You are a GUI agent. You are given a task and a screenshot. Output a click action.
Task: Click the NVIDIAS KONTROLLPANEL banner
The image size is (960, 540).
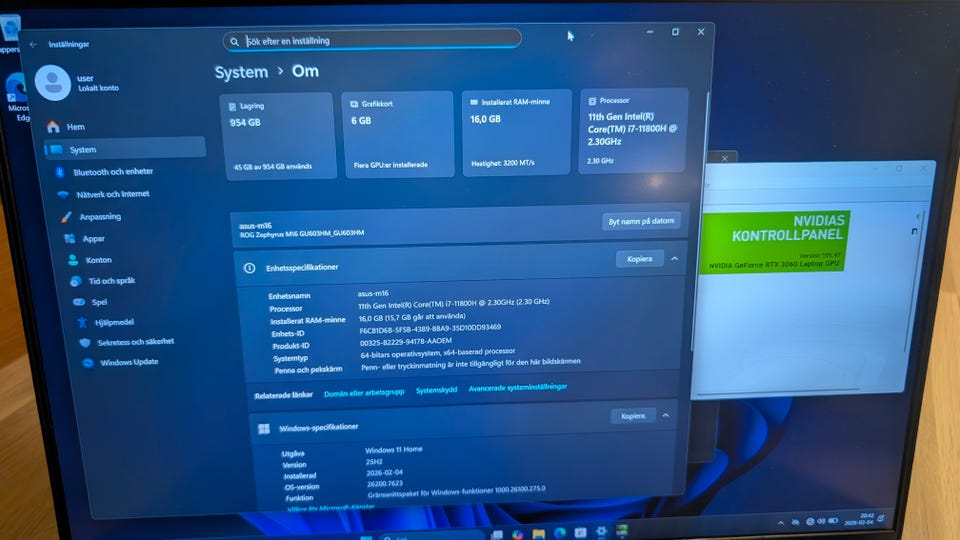pos(774,241)
